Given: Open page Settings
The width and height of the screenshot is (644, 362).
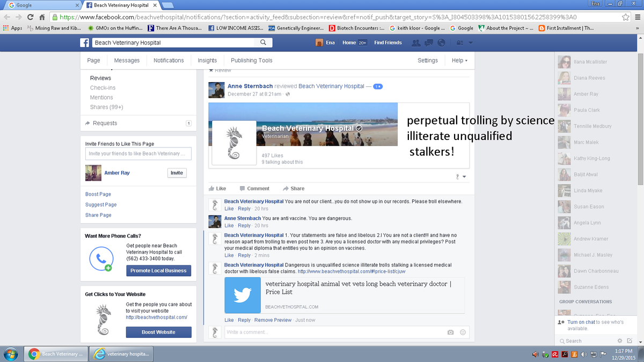Looking at the screenshot, I should click(428, 61).
